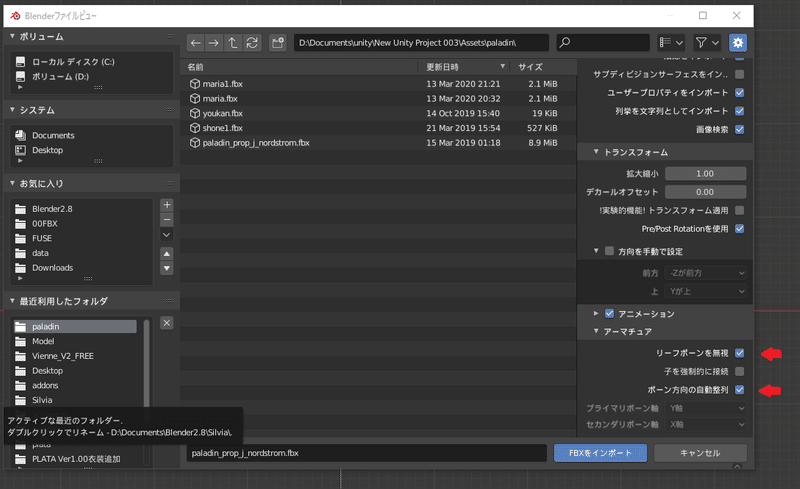This screenshot has height=489, width=800.
Task: Remove selected bookmark minus button
Action: tap(167, 220)
